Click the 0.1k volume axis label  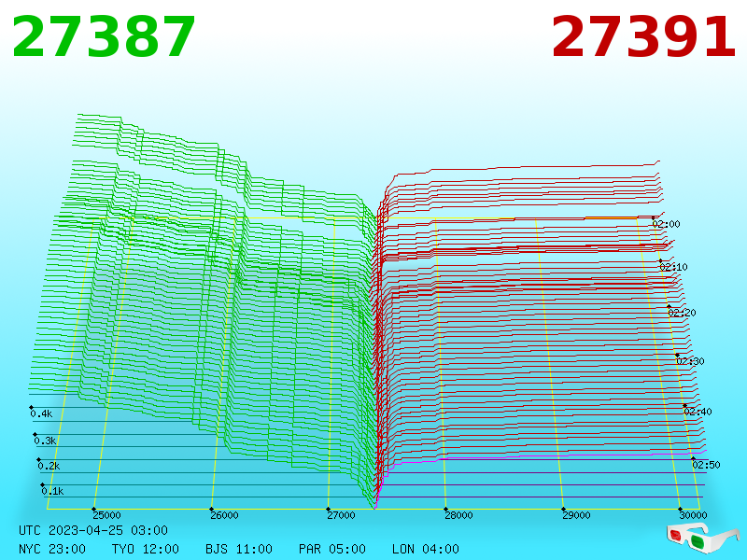pyautogui.click(x=53, y=492)
